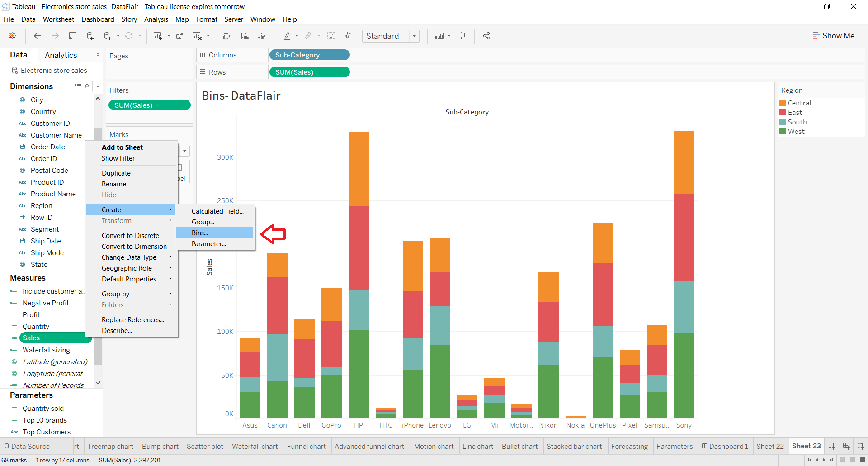Open the Worksheet menu
This screenshot has height=466, width=868.
click(58, 19)
